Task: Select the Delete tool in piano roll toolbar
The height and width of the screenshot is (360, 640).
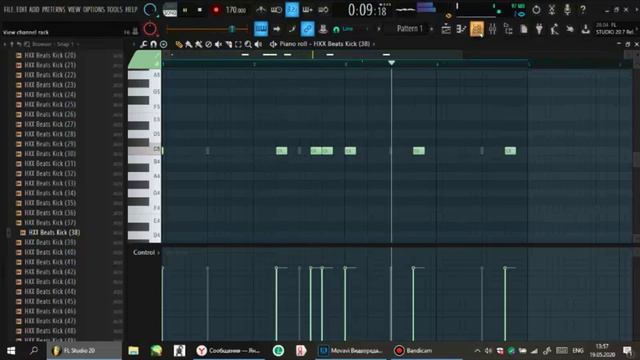Action: [209, 44]
